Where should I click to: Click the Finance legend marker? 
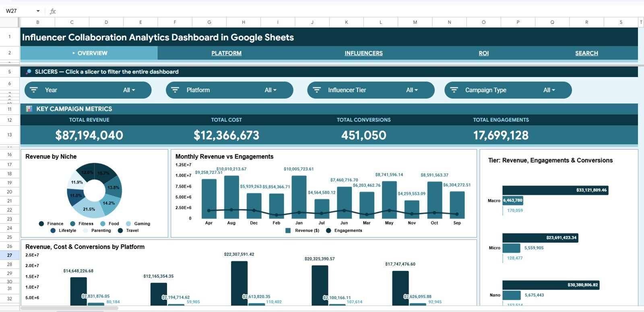click(x=41, y=224)
